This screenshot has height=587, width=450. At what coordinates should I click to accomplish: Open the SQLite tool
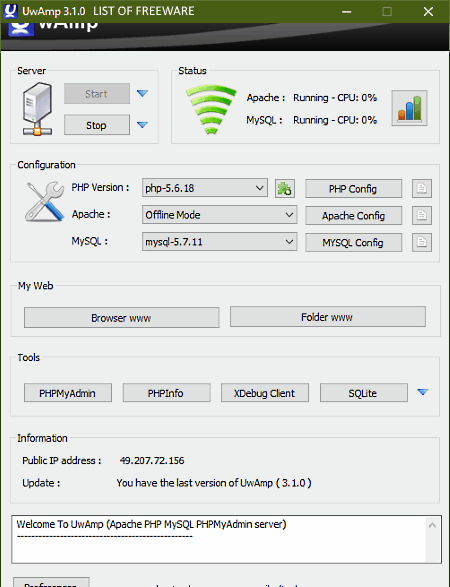[x=364, y=393]
